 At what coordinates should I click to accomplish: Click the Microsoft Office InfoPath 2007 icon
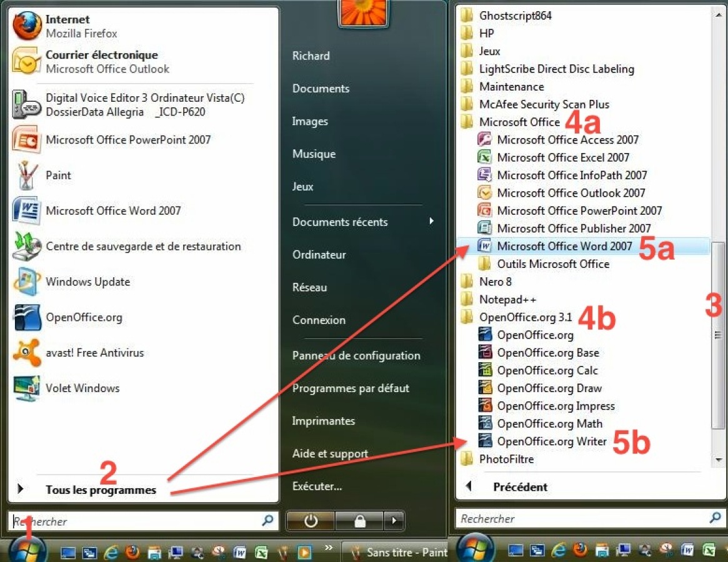tap(484, 174)
